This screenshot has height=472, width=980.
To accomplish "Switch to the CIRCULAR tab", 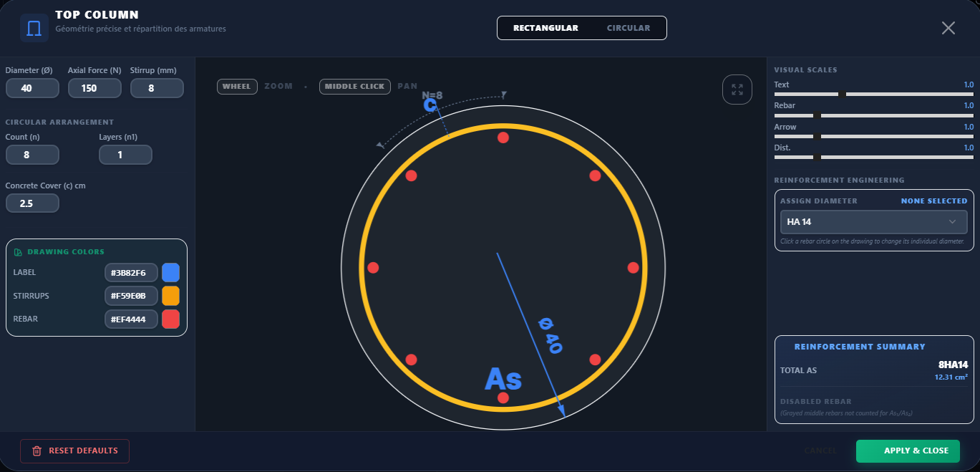I will [629, 28].
